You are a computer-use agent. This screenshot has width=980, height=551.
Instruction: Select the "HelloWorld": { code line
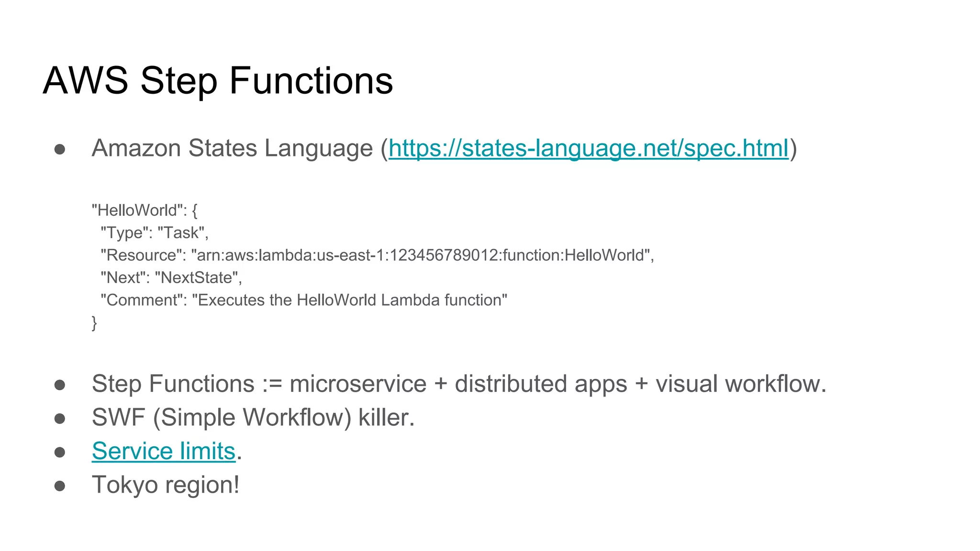[145, 210]
